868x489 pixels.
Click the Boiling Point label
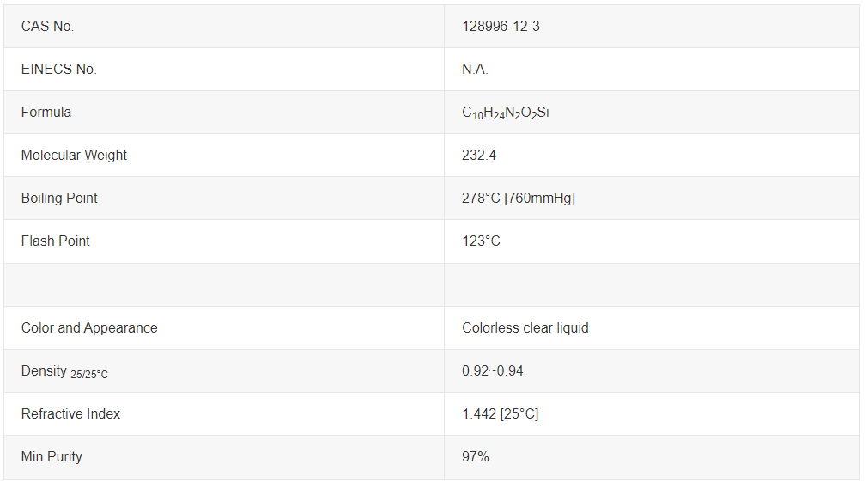pos(59,198)
